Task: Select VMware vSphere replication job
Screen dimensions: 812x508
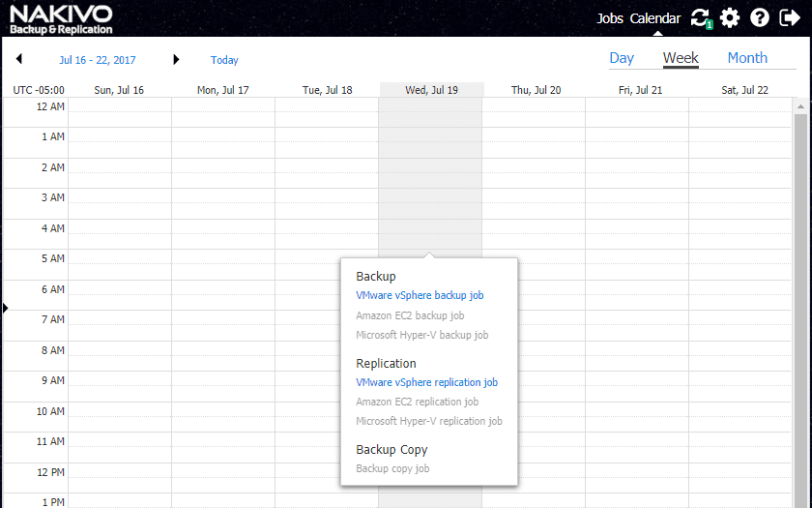Action: pos(426,382)
